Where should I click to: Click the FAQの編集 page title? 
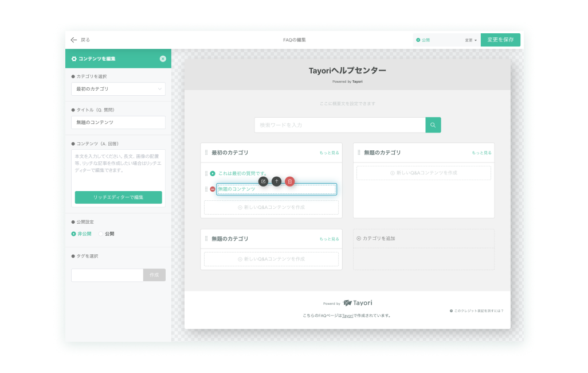pyautogui.click(x=295, y=40)
